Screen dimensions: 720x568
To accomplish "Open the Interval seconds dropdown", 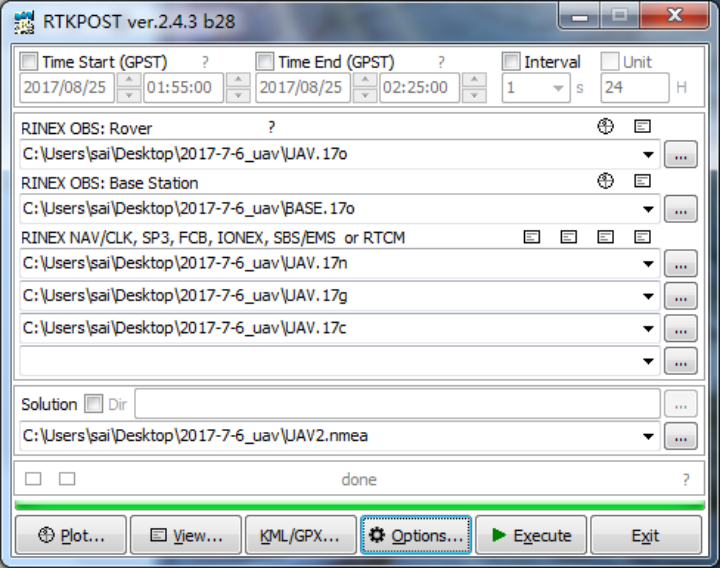I will 558,88.
